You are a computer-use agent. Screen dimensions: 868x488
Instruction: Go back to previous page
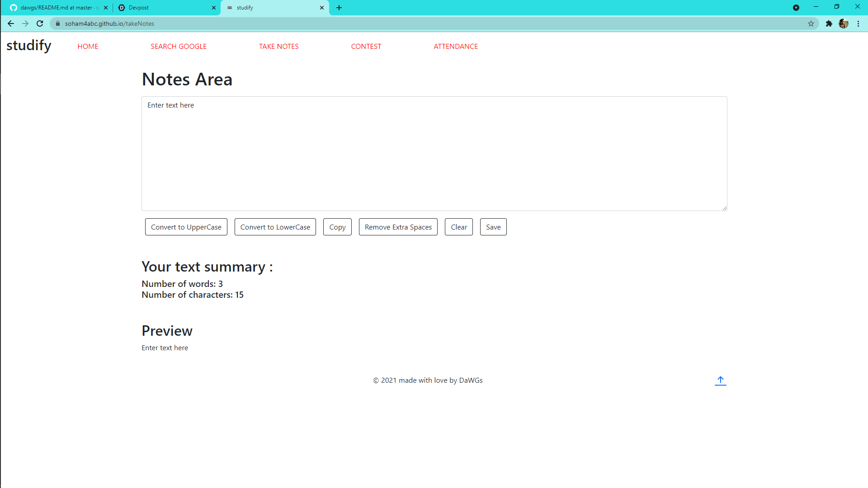click(11, 23)
